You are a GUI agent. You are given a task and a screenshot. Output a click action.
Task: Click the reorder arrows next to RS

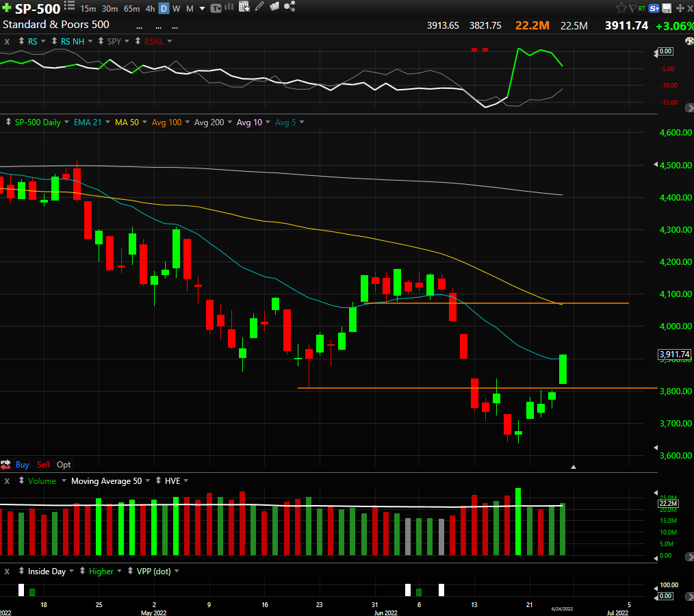coord(21,41)
